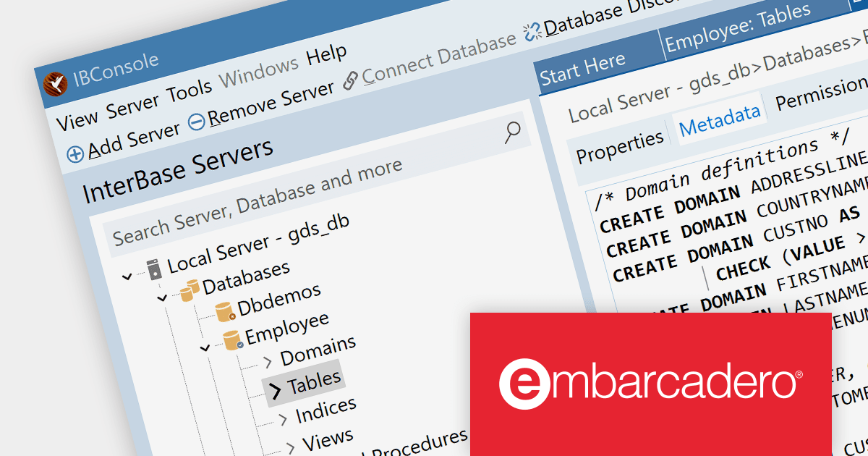Select Views in the tree
The width and height of the screenshot is (868, 456).
(x=328, y=439)
